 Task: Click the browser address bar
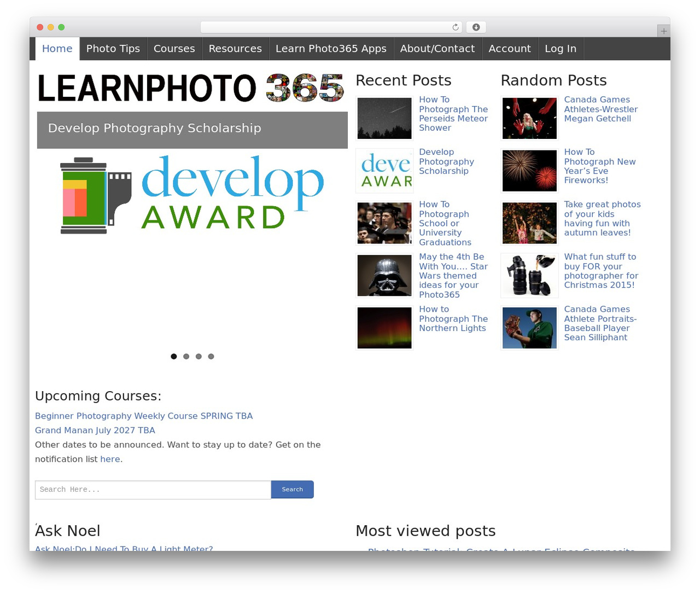tap(331, 27)
